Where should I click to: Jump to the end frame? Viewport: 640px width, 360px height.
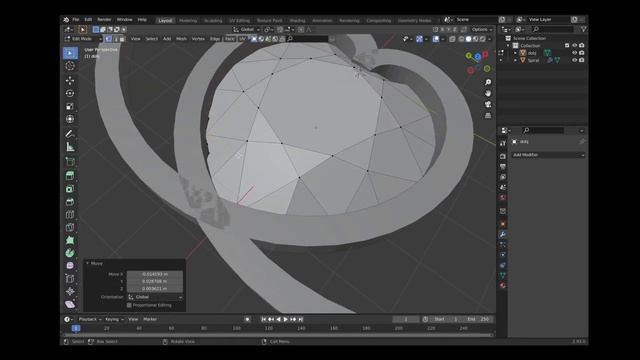pyautogui.click(x=300, y=319)
